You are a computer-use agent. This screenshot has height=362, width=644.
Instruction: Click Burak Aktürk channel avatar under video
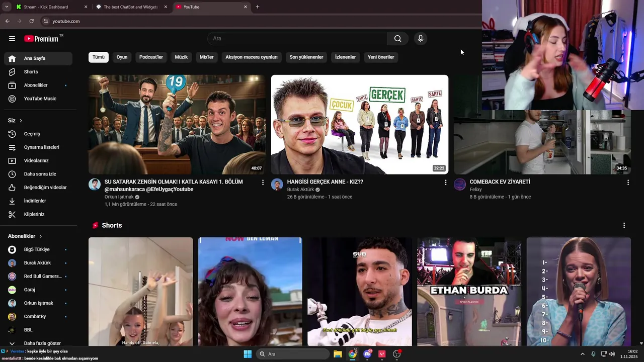(277, 184)
